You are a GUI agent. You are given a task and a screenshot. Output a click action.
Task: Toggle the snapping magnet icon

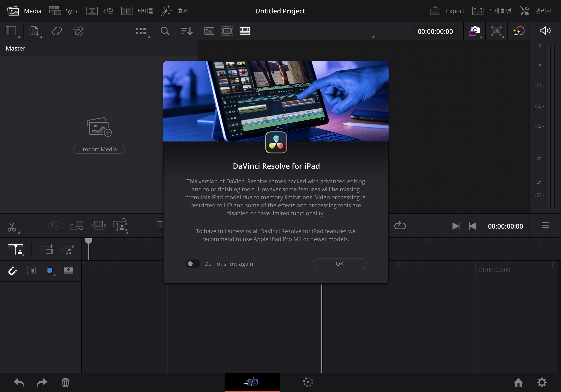click(12, 271)
